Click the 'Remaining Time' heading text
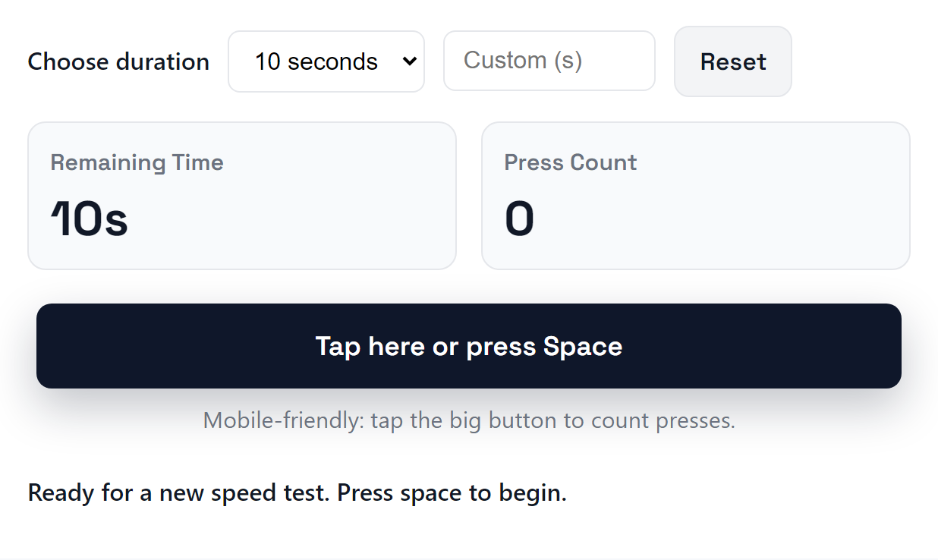 tap(137, 162)
